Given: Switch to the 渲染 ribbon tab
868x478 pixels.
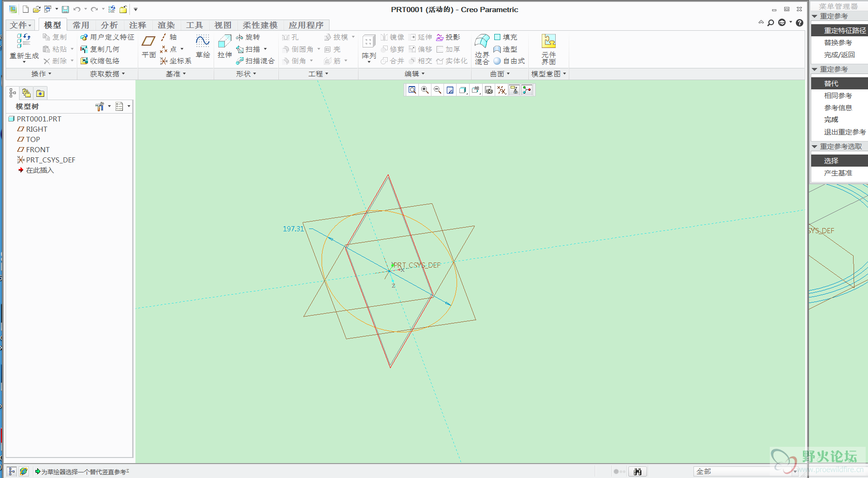Looking at the screenshot, I should (x=166, y=25).
